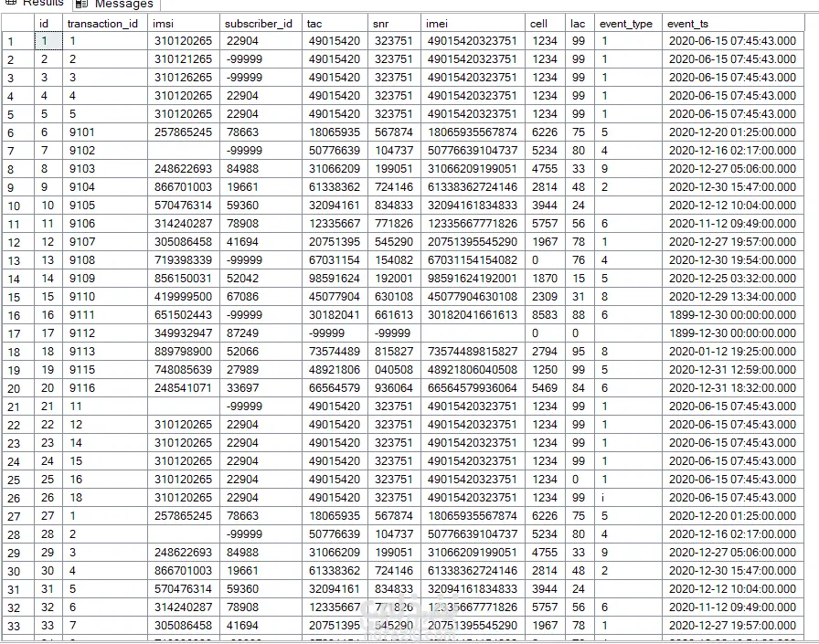Select subscriber_id 87249
Screen dimensions: 819x644
(x=261, y=333)
